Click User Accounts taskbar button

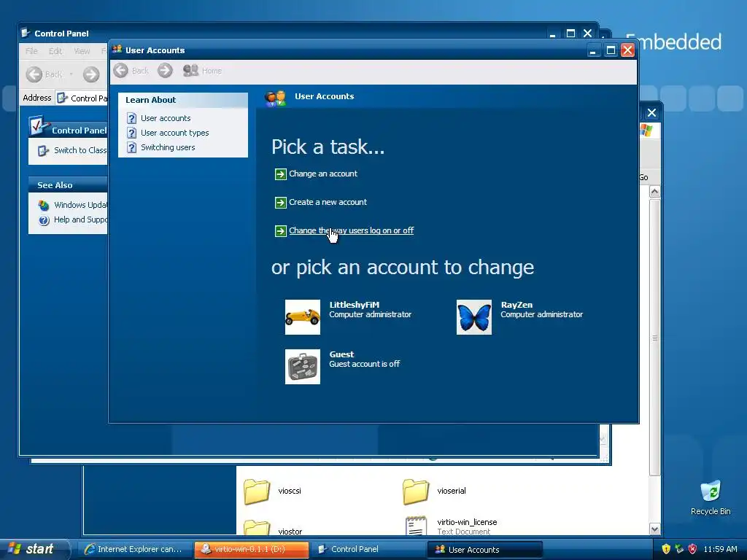point(484,550)
